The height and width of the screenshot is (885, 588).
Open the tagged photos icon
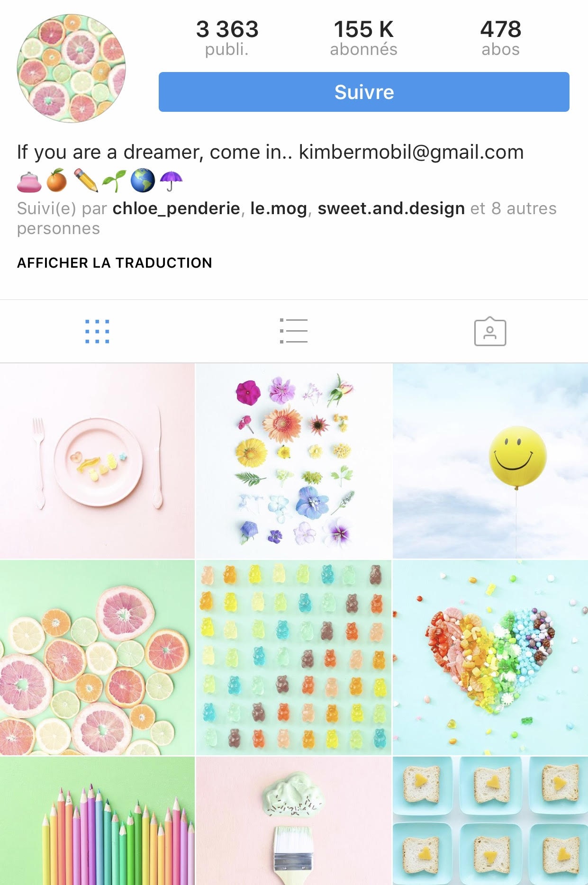tap(490, 331)
